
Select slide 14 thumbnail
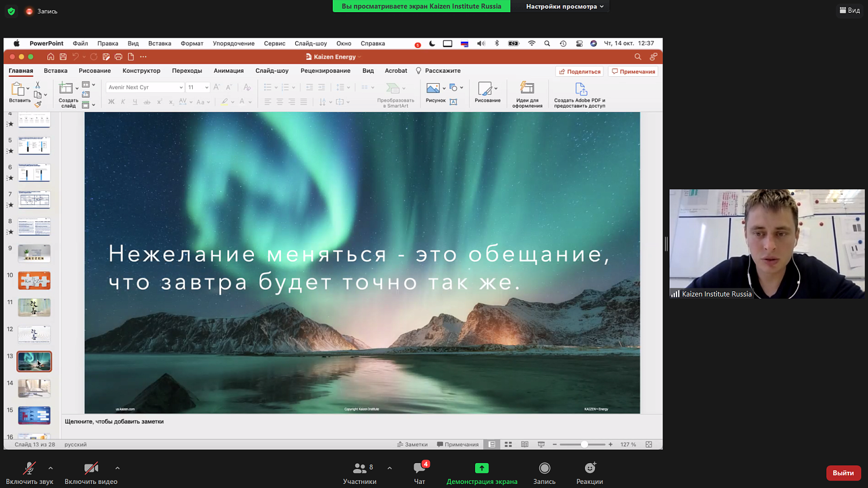click(x=34, y=389)
